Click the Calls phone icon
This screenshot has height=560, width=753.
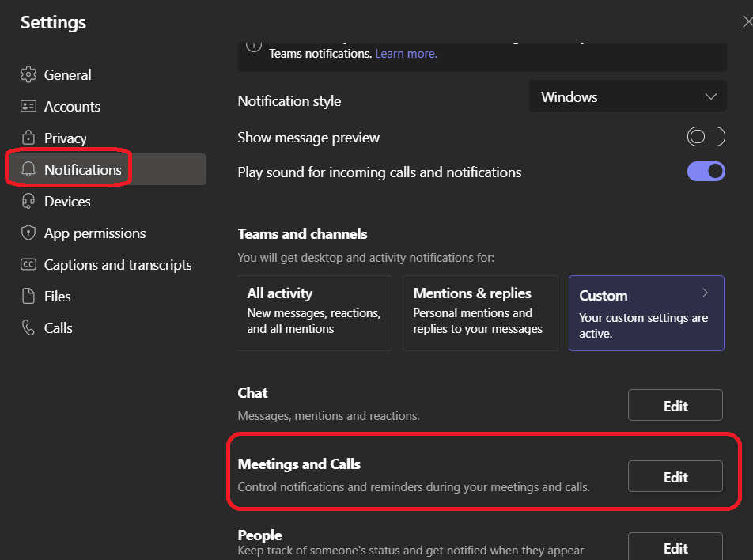28,328
